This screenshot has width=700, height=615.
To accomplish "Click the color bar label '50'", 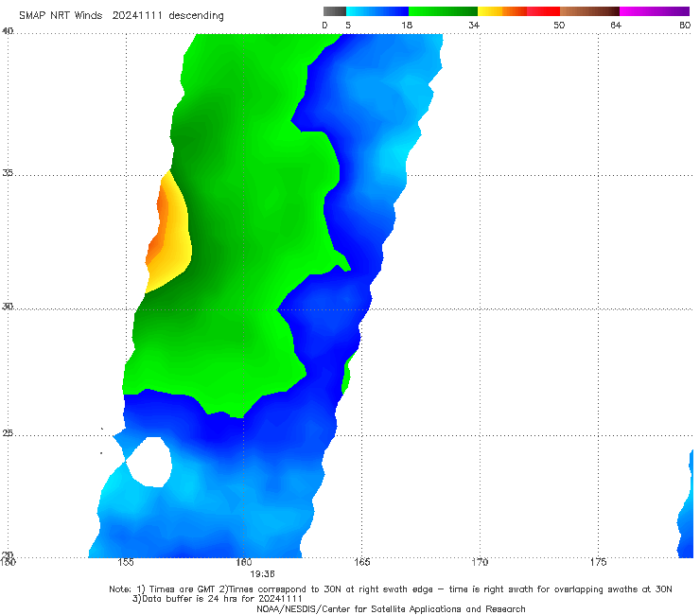I will [559, 25].
